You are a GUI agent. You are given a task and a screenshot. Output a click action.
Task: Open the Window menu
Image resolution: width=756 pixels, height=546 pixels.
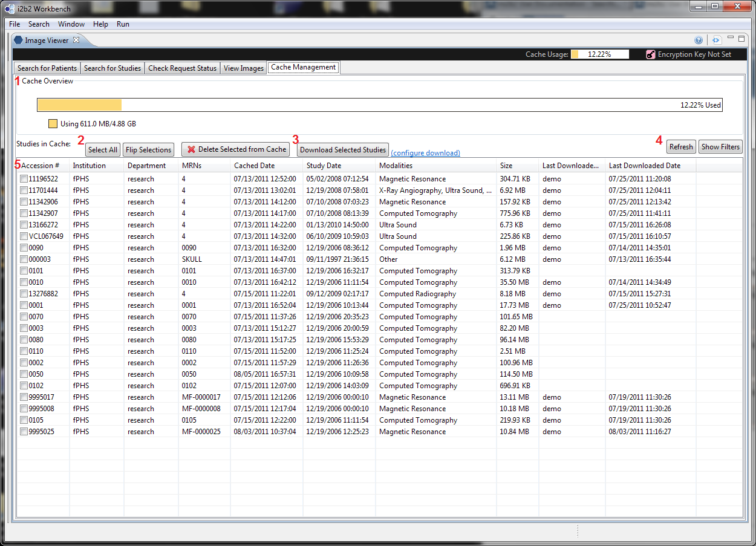[x=71, y=24]
